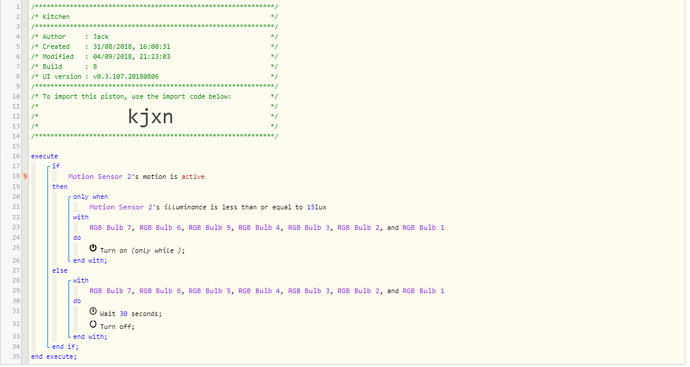
Task: Select the import code kjxn
Action: pyautogui.click(x=150, y=117)
